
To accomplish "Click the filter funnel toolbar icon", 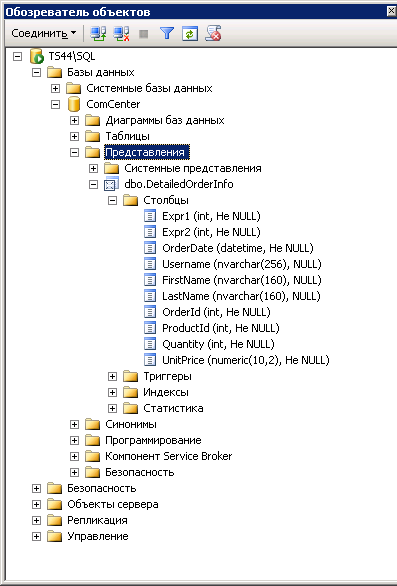I will pos(167,33).
